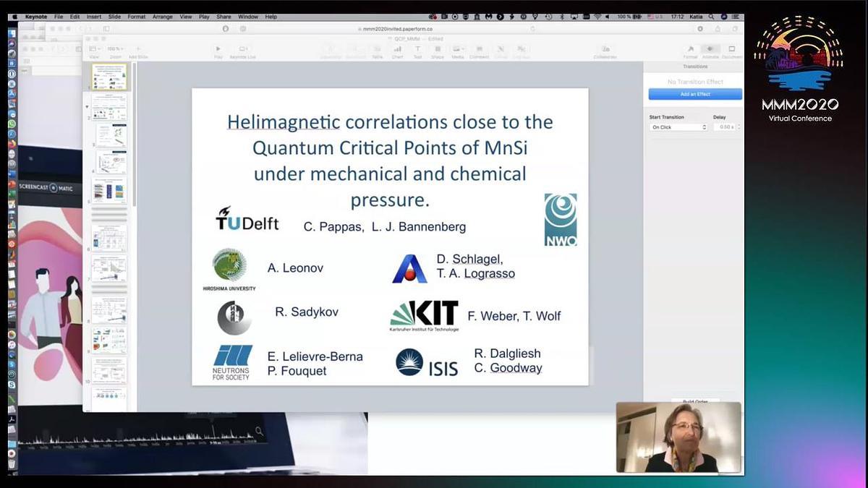Open the Share menu
This screenshot has height=488, width=868.
click(224, 16)
